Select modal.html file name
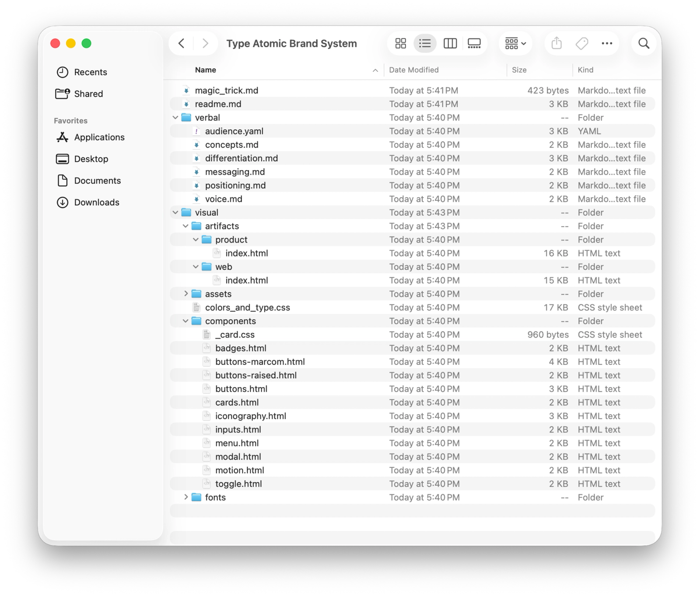The width and height of the screenshot is (700, 596). 238,457
